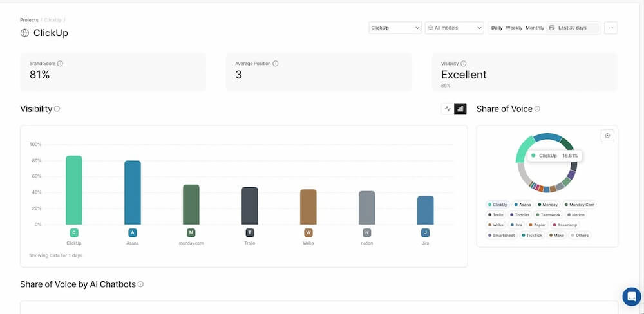Click the gray notion bar in chart
This screenshot has width=644, height=314.
click(367, 208)
